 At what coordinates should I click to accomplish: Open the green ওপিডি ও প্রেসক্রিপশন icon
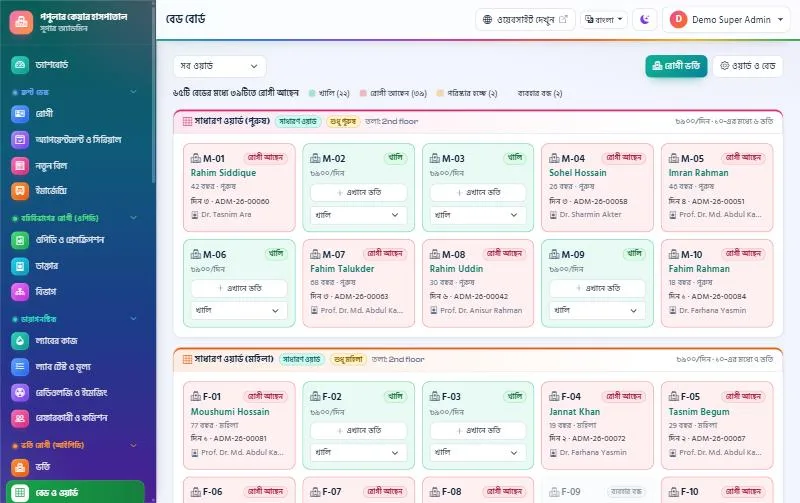pyautogui.click(x=20, y=240)
